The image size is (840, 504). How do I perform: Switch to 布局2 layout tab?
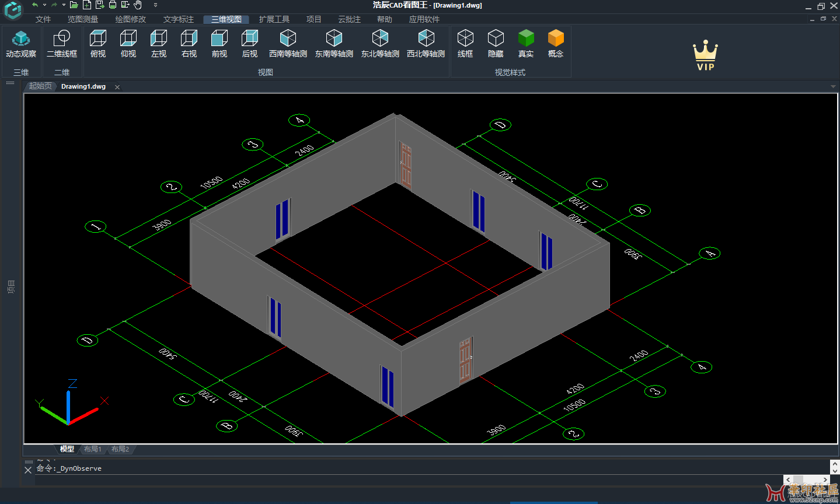click(120, 449)
